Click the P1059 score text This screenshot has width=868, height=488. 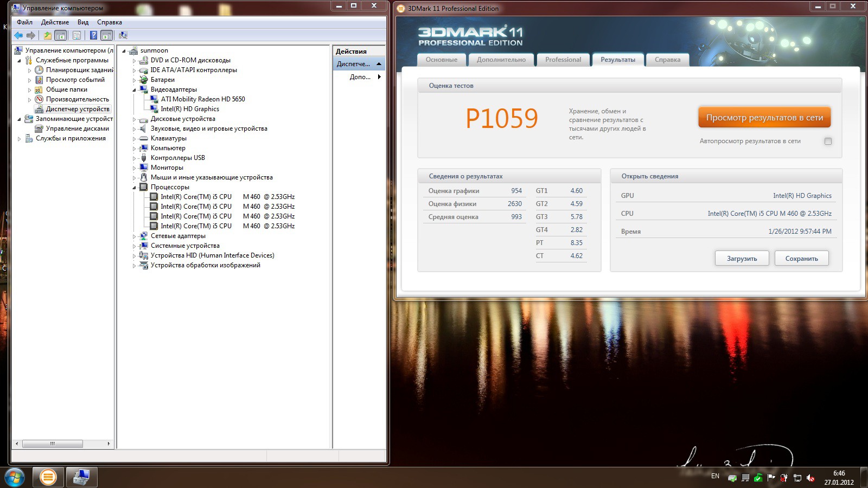[501, 118]
